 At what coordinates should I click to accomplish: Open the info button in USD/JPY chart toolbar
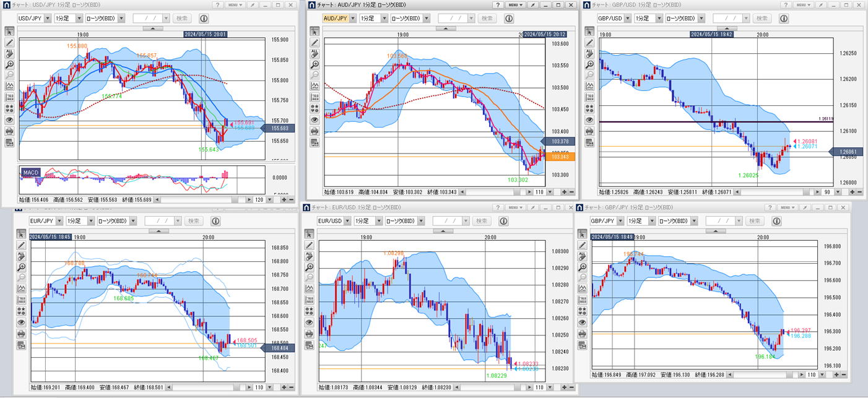click(204, 19)
